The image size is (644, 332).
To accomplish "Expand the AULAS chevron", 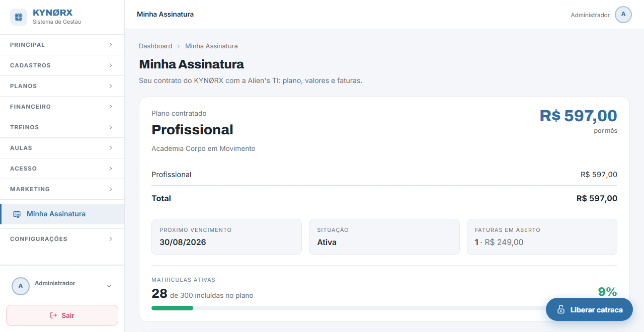I will (111, 148).
